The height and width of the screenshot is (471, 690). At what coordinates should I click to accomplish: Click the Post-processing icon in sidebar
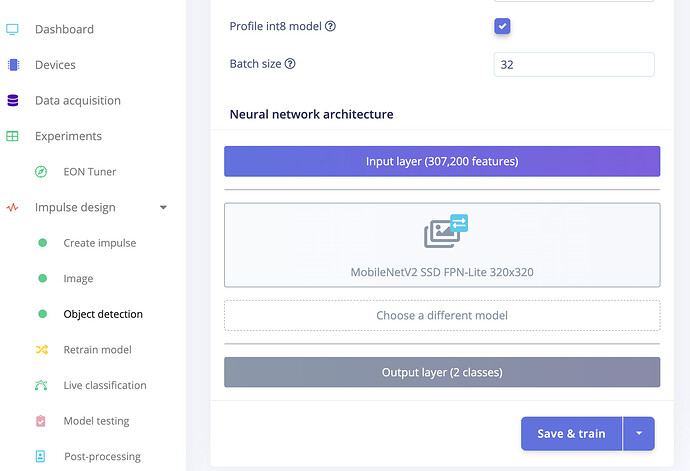pos(41,456)
